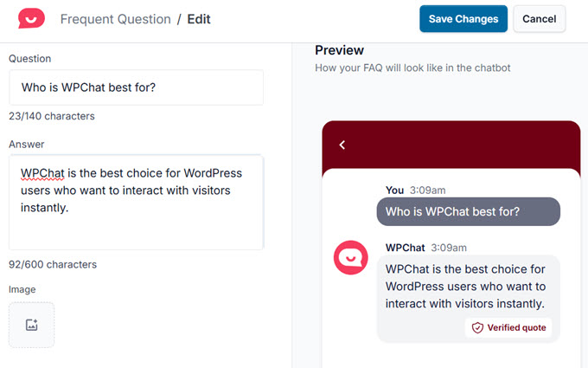The image size is (588, 368).
Task: Click the WPChat reply bubble in preview
Action: click(469, 299)
